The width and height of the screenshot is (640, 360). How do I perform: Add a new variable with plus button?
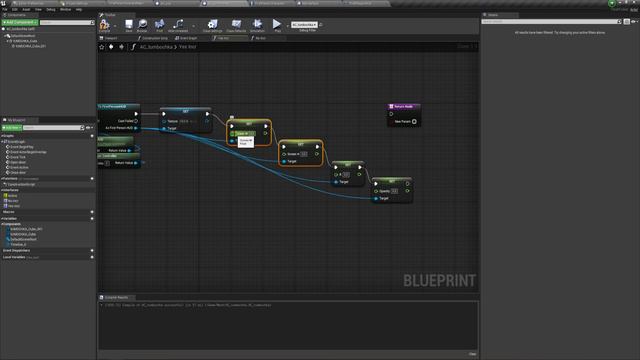[92, 219]
